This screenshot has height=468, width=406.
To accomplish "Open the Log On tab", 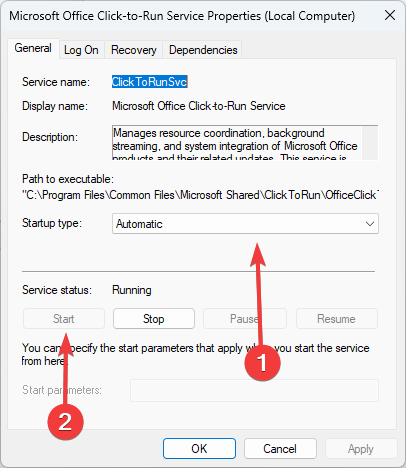I will coord(81,50).
